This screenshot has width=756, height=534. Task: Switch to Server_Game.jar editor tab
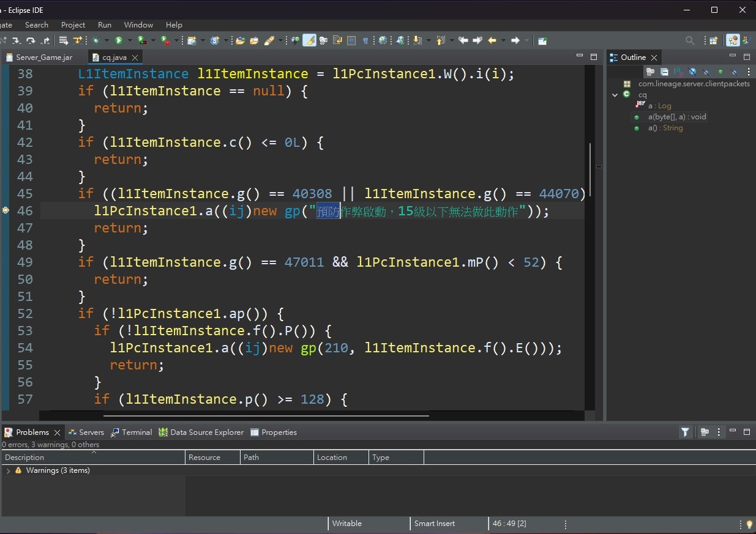(39, 57)
